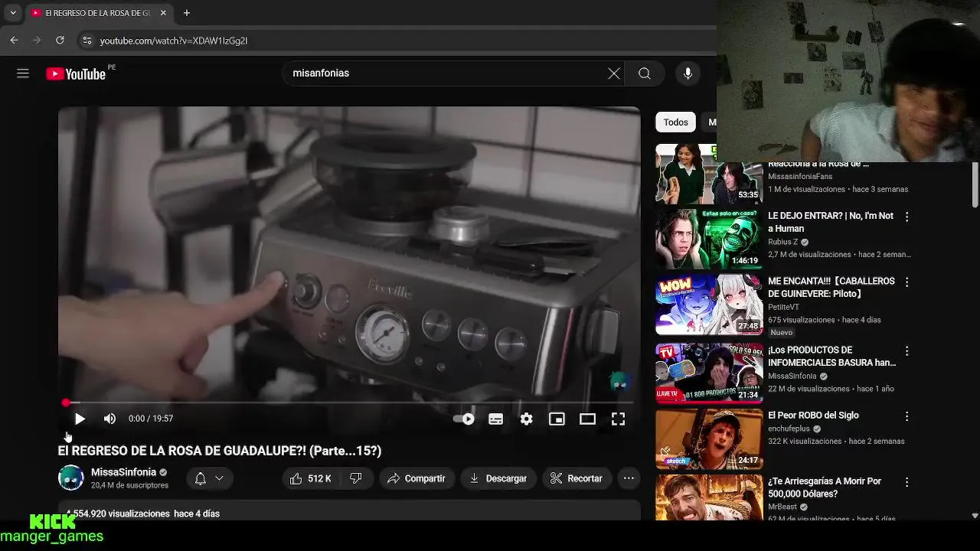
Task: Enter fullscreen mode
Action: coord(618,419)
